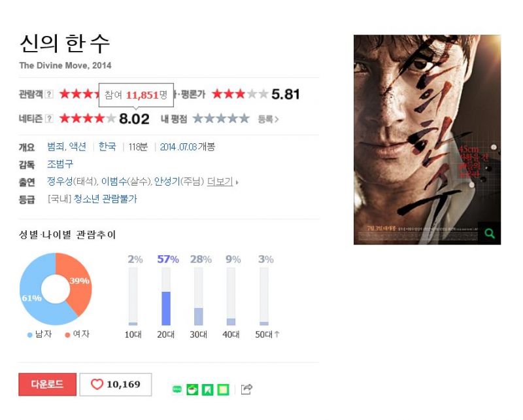Click arrow next to 더보기
Screen dimensions: 523x420
(237, 183)
